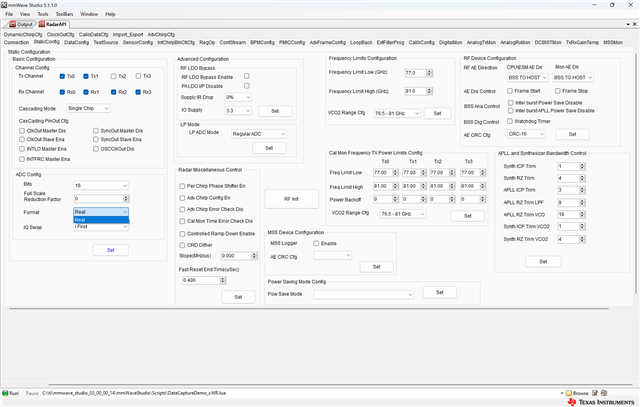Click Set under ADC Config
This screenshot has height=407, width=640.
click(x=111, y=250)
